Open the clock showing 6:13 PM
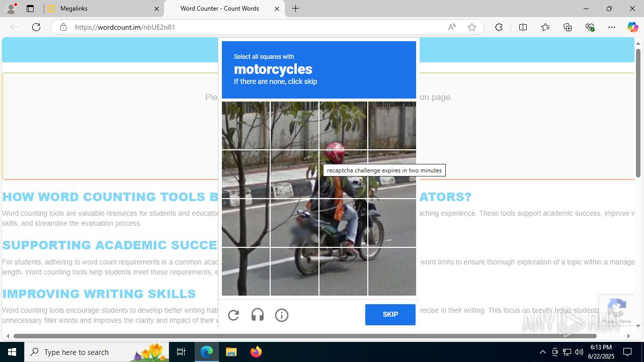The image size is (644, 362). click(x=602, y=352)
